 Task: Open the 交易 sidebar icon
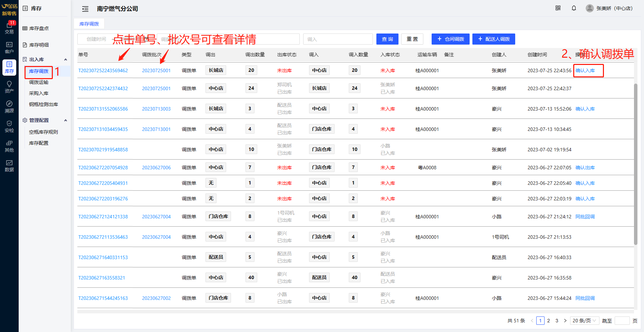tap(9, 28)
